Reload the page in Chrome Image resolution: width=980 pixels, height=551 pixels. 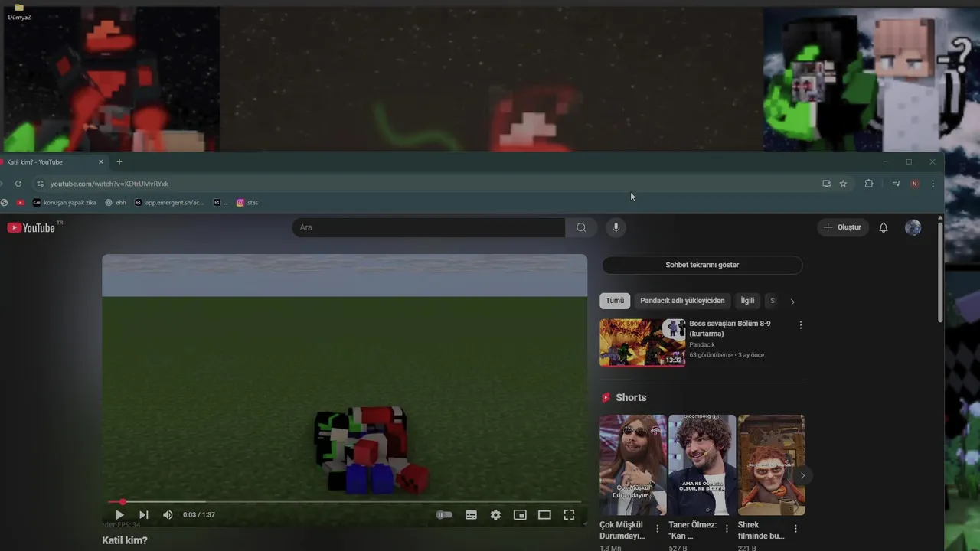point(18,184)
